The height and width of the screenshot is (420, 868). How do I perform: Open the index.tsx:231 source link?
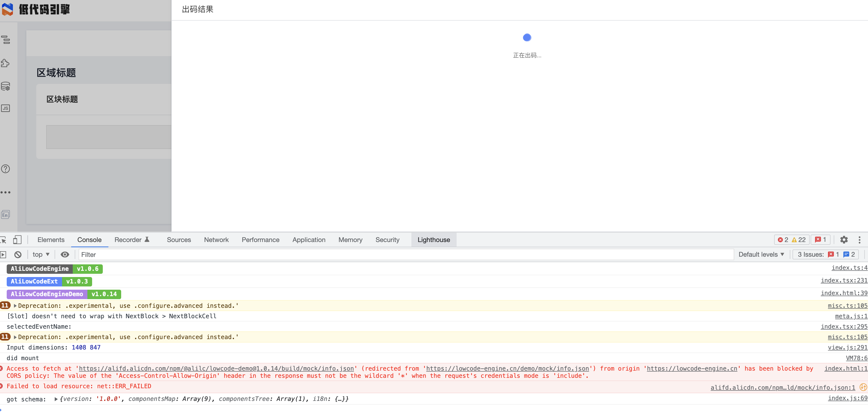[x=844, y=280]
